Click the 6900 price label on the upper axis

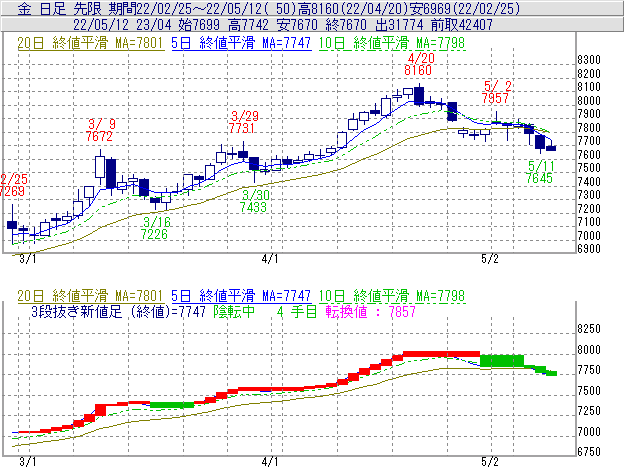[x=589, y=249]
